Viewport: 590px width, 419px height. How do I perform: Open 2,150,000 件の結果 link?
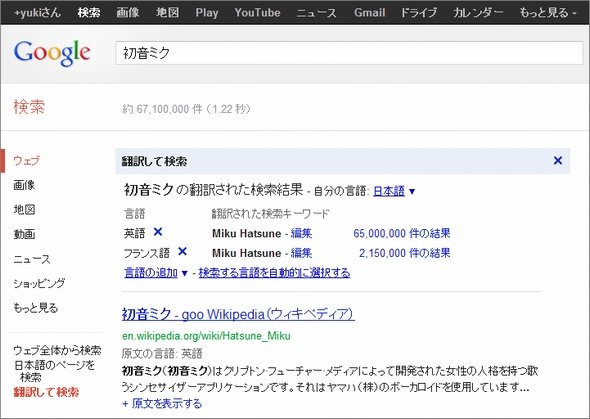[x=404, y=253]
